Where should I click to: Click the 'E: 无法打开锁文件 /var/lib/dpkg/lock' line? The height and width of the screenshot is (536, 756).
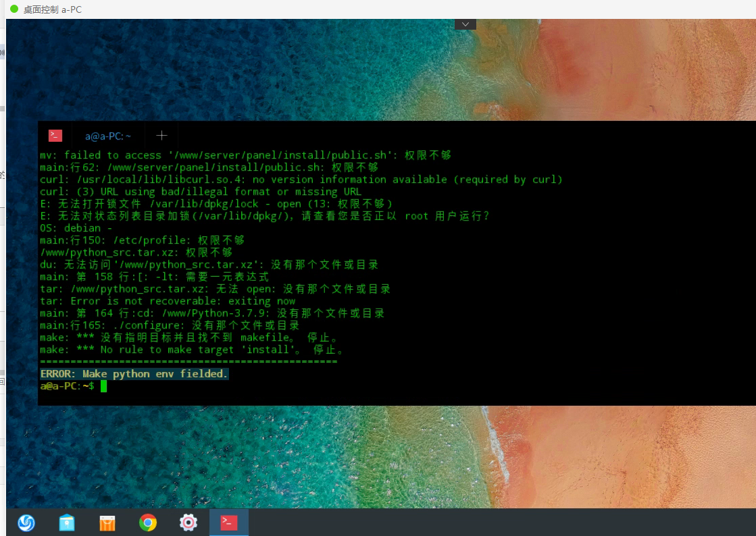tap(216, 204)
